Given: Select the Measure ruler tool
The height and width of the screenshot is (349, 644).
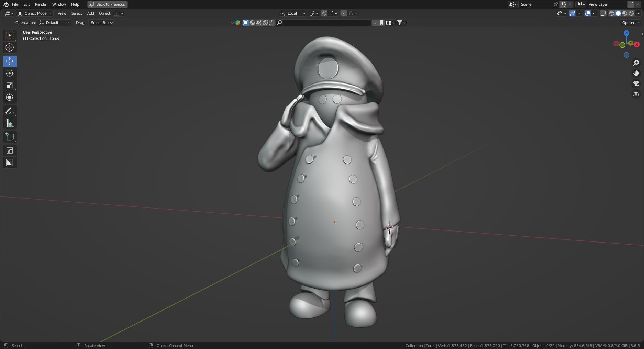Looking at the screenshot, I should [10, 123].
